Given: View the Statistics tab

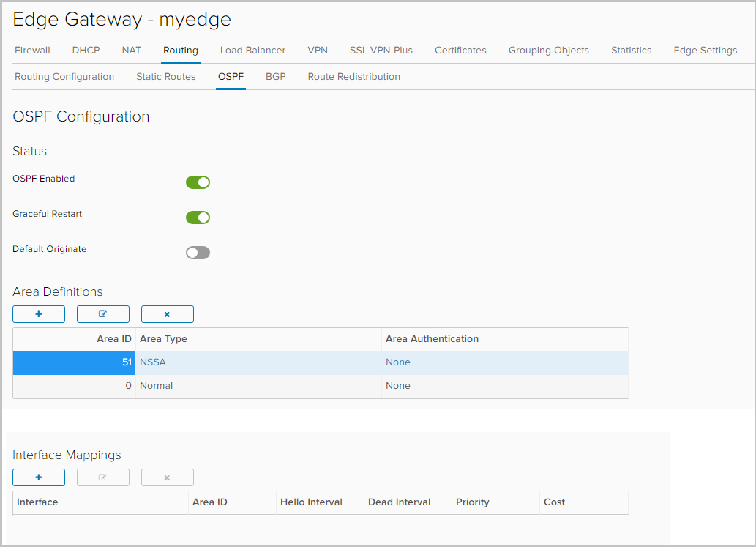Looking at the screenshot, I should tap(631, 50).
